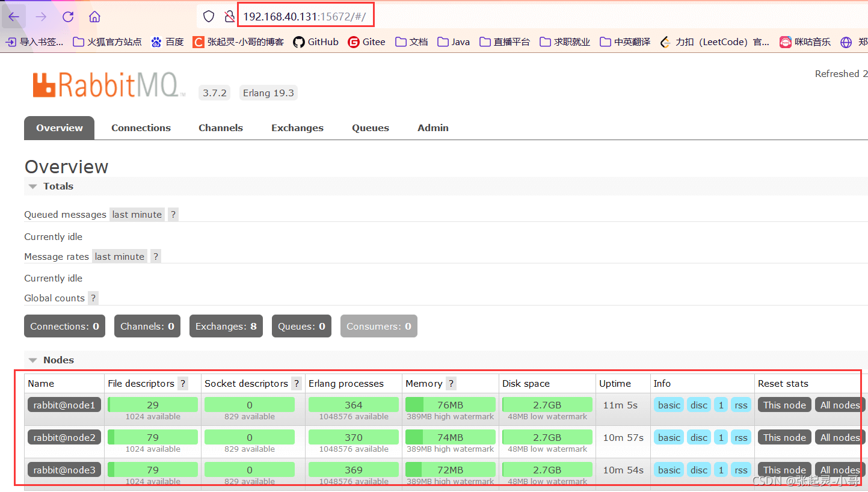Open the Exchanges tab
This screenshot has width=868, height=492.
click(297, 128)
